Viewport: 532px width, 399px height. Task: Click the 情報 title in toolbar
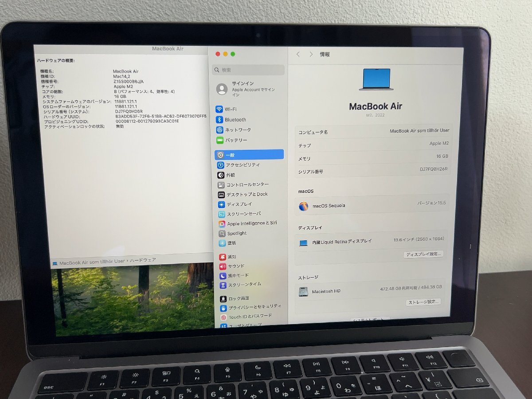325,54
